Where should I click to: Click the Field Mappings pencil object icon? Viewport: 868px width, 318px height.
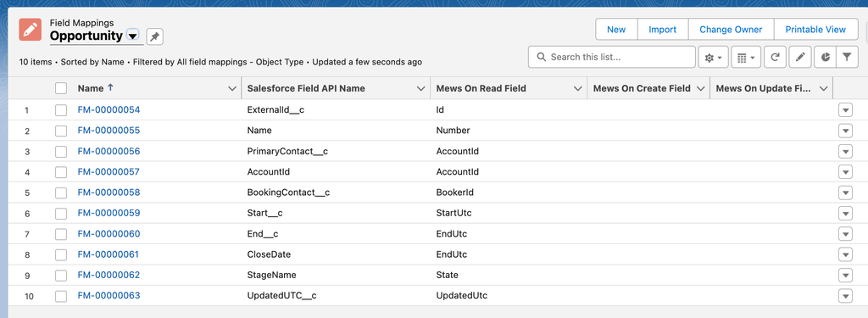click(30, 30)
